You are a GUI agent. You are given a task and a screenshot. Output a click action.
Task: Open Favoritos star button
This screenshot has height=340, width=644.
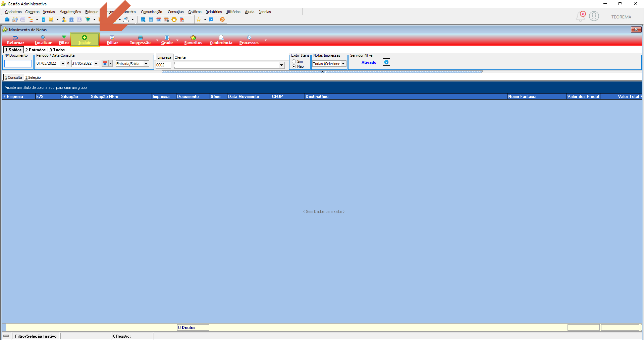click(193, 40)
